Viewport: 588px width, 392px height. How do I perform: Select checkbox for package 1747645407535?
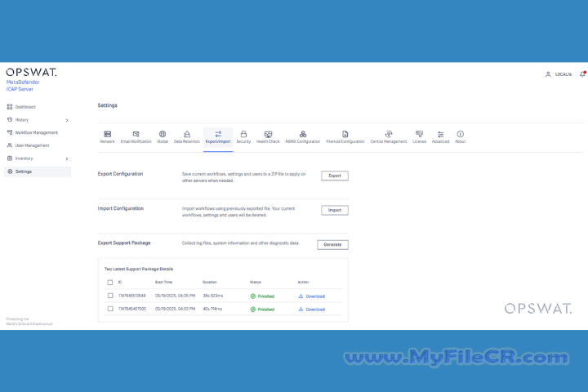110,309
